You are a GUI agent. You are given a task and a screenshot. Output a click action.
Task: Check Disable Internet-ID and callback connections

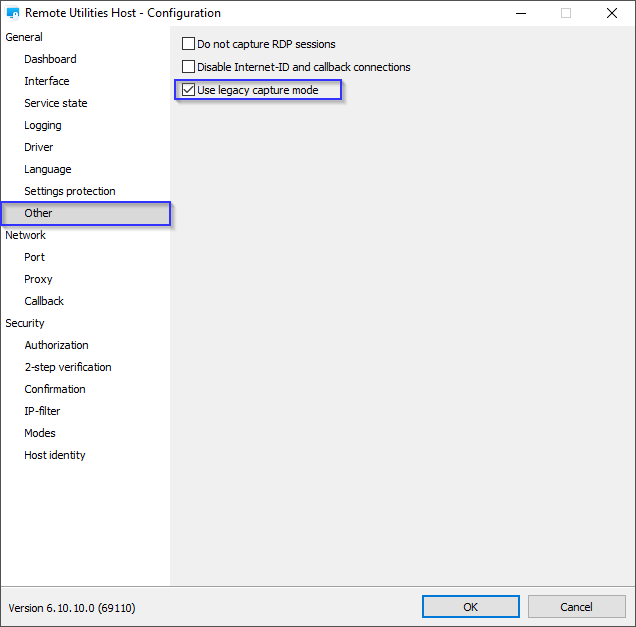(x=189, y=68)
